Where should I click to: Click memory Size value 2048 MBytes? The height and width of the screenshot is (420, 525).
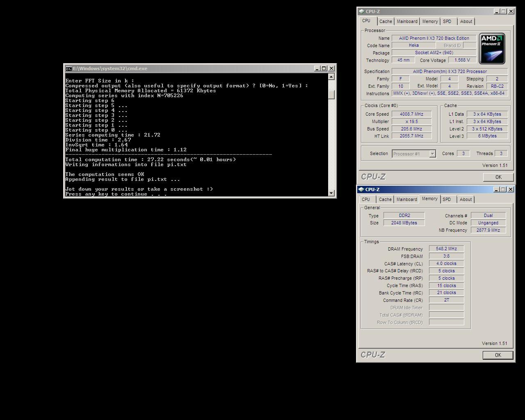pos(404,223)
